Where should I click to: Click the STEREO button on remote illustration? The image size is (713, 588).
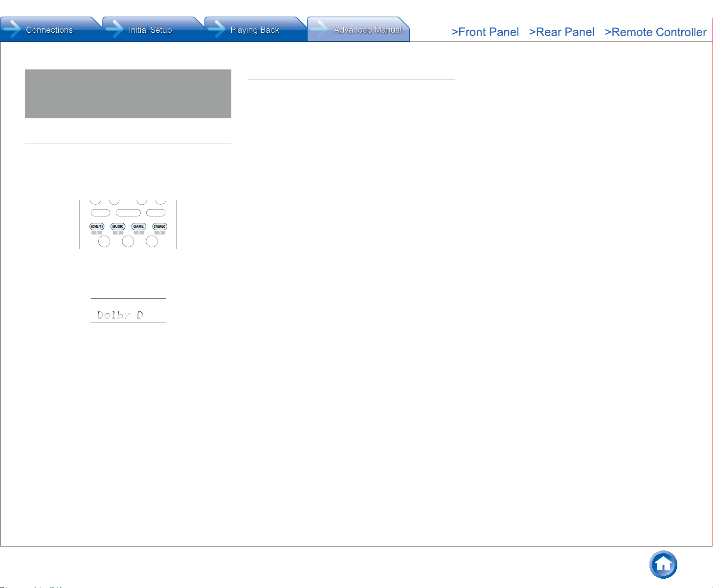(x=159, y=226)
